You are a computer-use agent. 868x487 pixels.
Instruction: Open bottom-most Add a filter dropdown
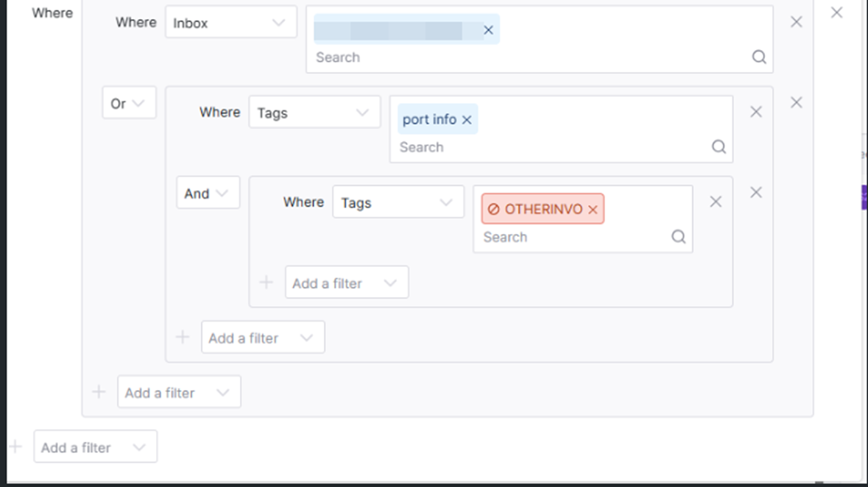[x=95, y=447]
